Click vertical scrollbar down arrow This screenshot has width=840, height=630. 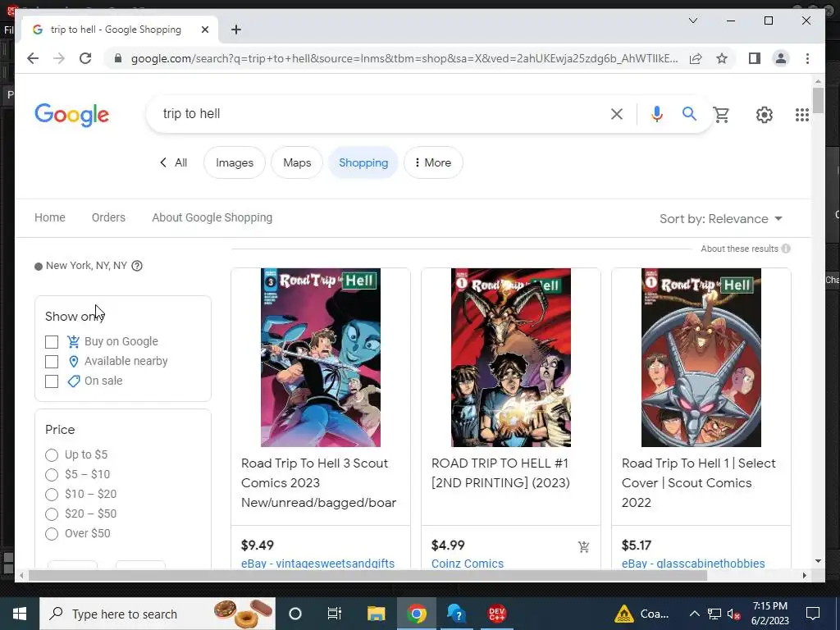[818, 561]
